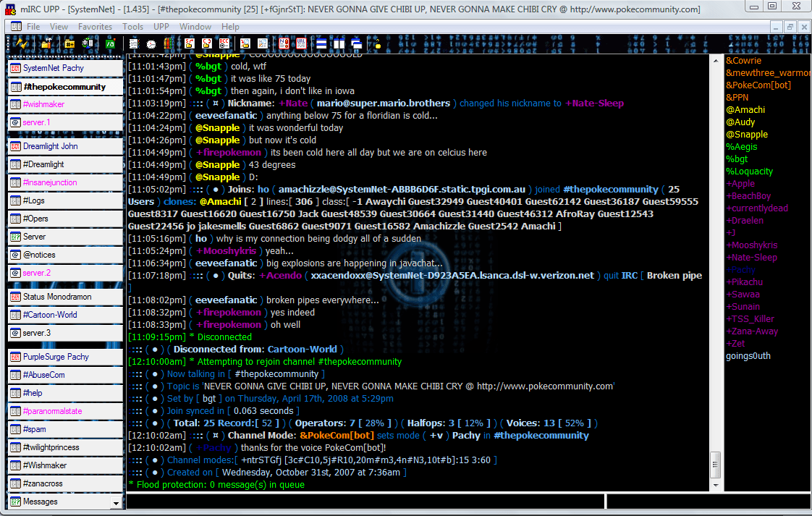Switch to Dreamlight John status window

pos(66,146)
